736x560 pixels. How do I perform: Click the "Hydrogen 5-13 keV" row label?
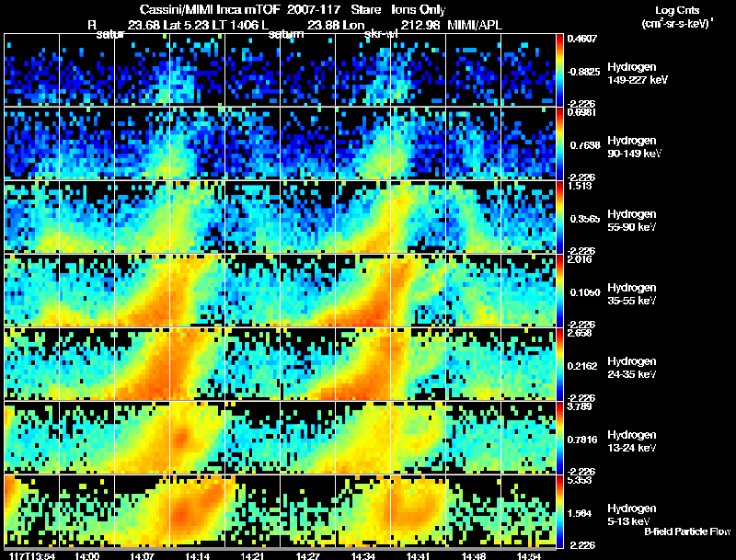pyautogui.click(x=632, y=515)
